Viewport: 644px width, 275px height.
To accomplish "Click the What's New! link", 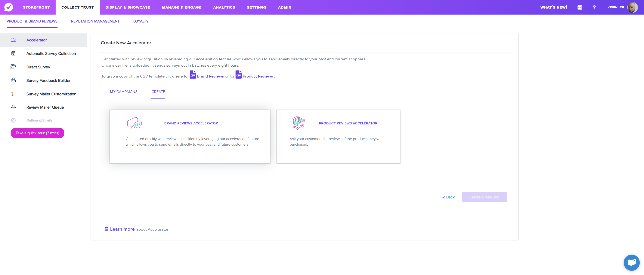I will tap(554, 7).
